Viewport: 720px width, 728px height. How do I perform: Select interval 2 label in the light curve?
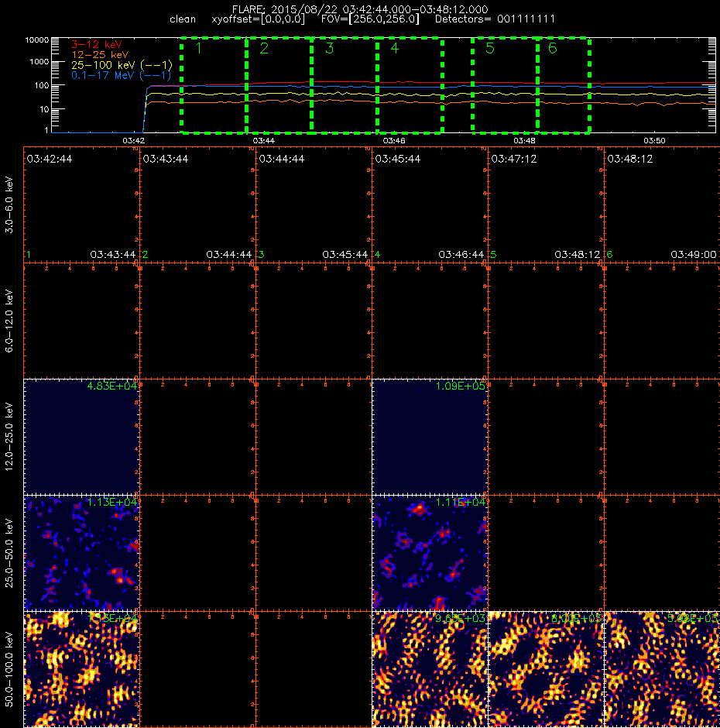click(x=264, y=48)
